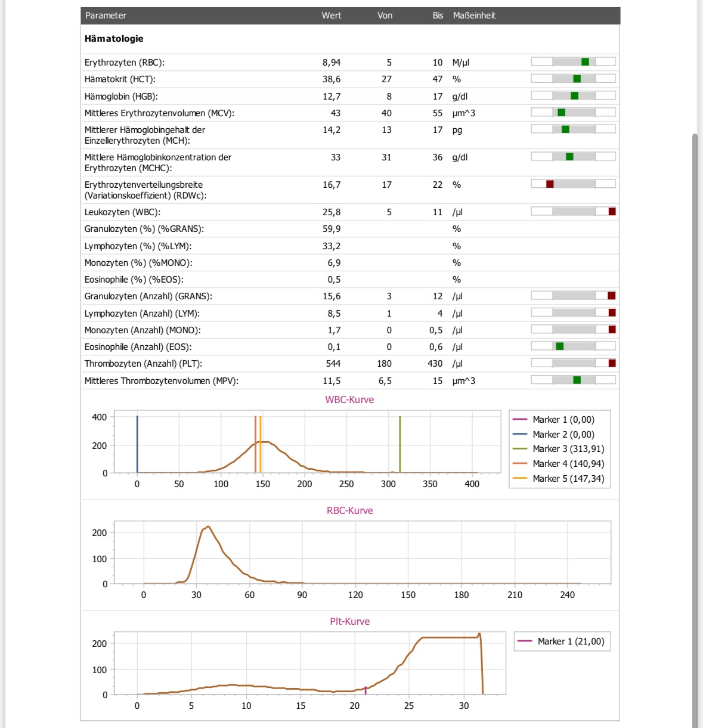
Task: Click the Leukozyten (WBC) value 25,8
Action: (x=332, y=212)
